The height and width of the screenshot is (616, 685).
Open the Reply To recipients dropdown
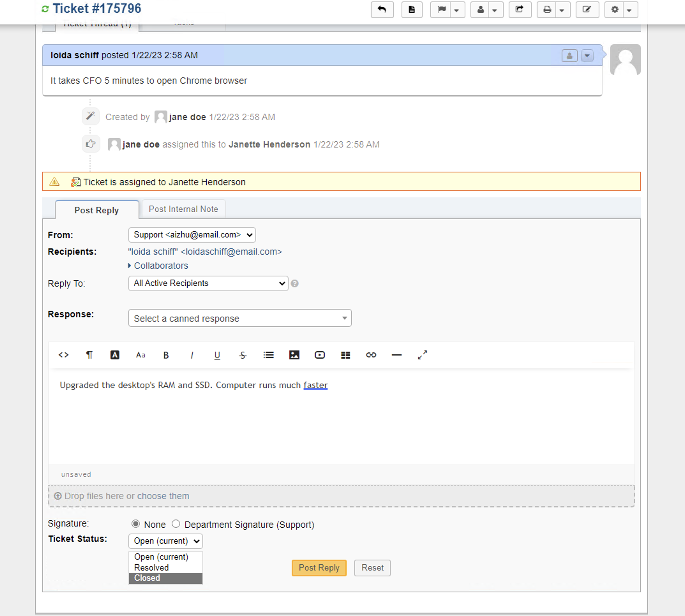coord(207,283)
